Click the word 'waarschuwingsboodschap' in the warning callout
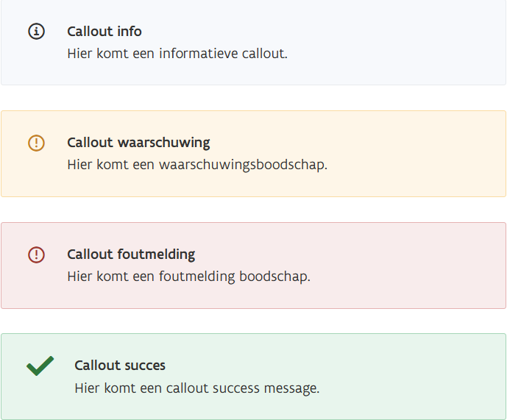This screenshot has width=507, height=420. [242, 165]
